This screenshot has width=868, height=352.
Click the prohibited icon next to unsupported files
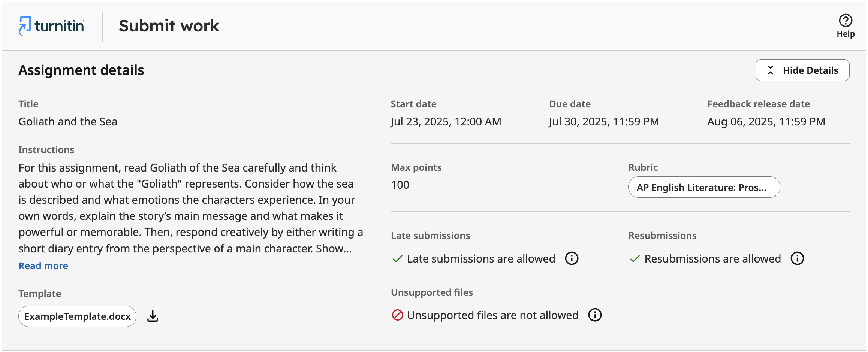[x=397, y=315]
